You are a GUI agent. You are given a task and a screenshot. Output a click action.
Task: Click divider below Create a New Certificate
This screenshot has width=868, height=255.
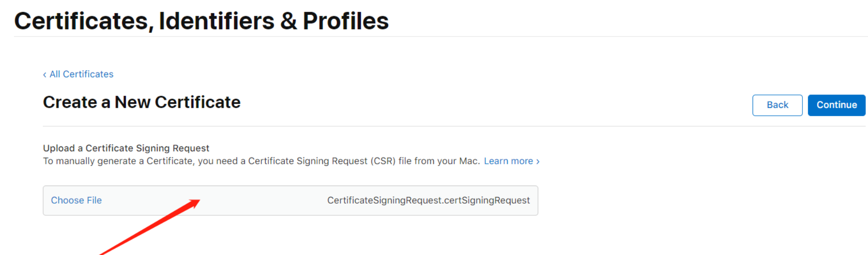[454, 126]
